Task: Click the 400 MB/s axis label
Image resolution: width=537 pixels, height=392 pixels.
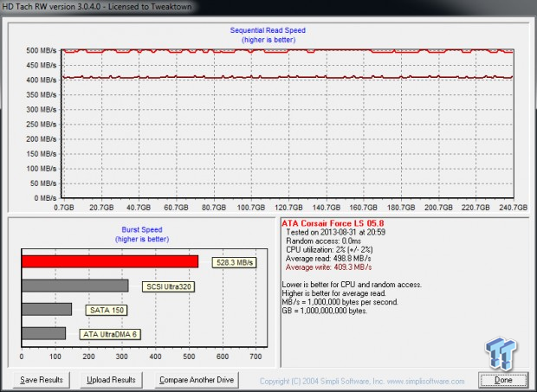Action: pos(41,80)
